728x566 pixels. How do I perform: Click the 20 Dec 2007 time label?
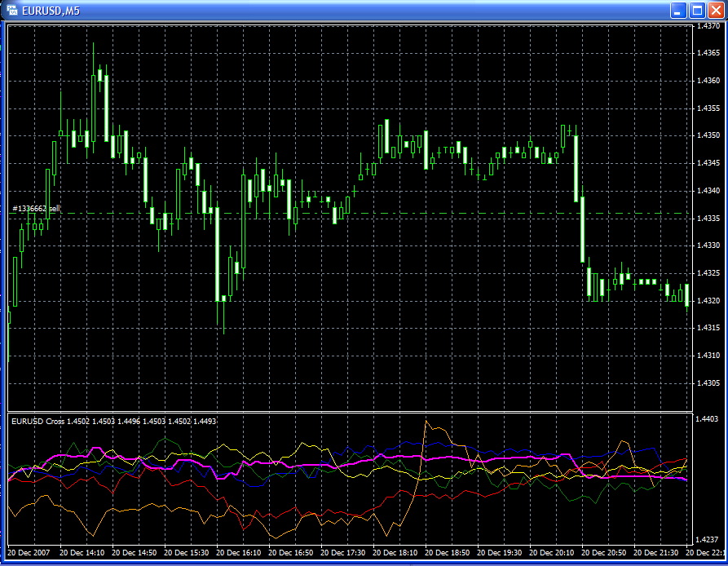[29, 552]
